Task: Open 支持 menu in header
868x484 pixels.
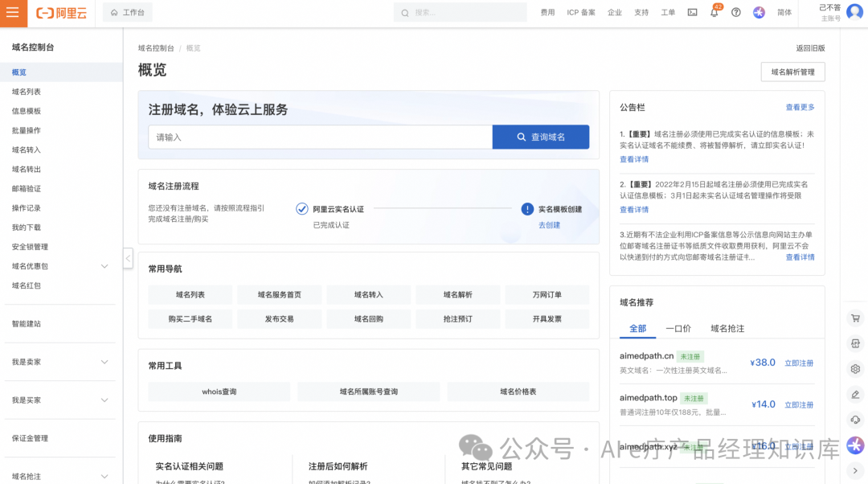Action: point(641,12)
